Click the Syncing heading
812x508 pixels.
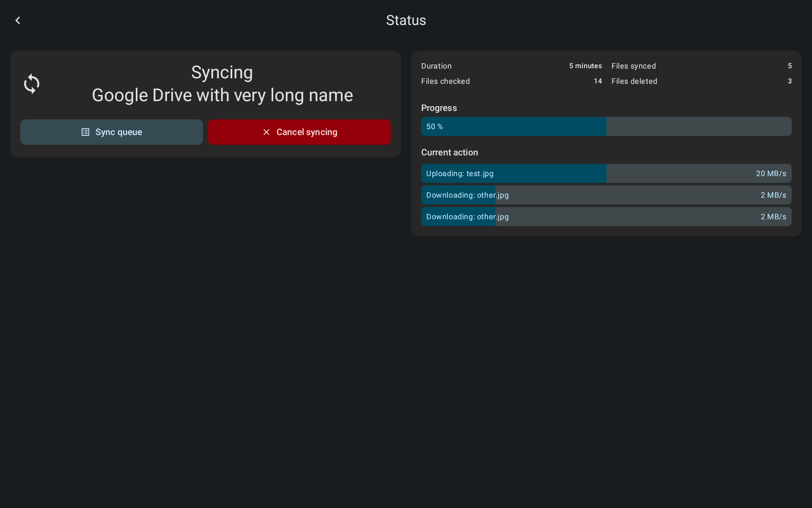222,72
